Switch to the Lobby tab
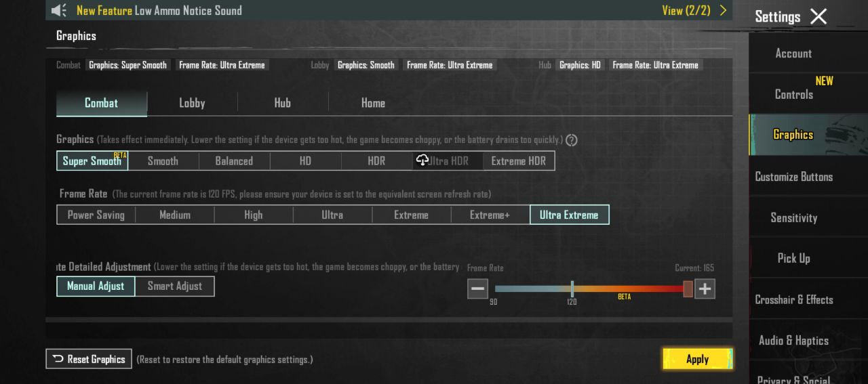Image resolution: width=868 pixels, height=384 pixels. tap(192, 103)
